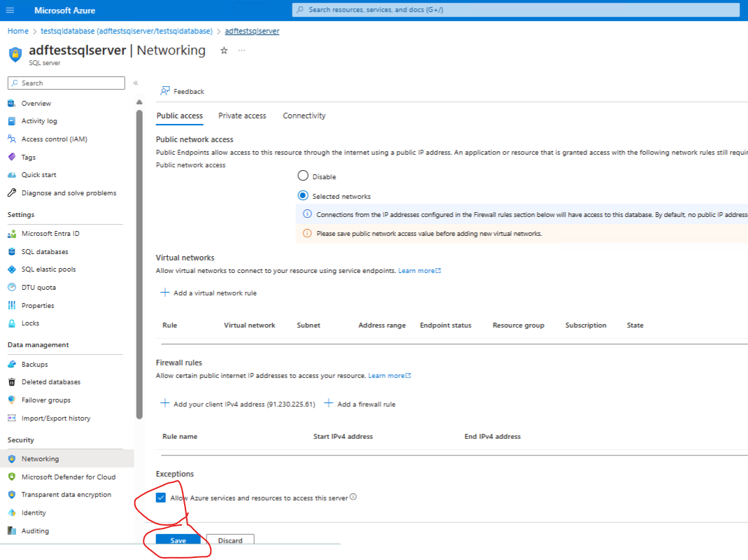Click the Networking shield icon in sidebar
Viewport: 748px width, 560px height.
[x=12, y=458]
